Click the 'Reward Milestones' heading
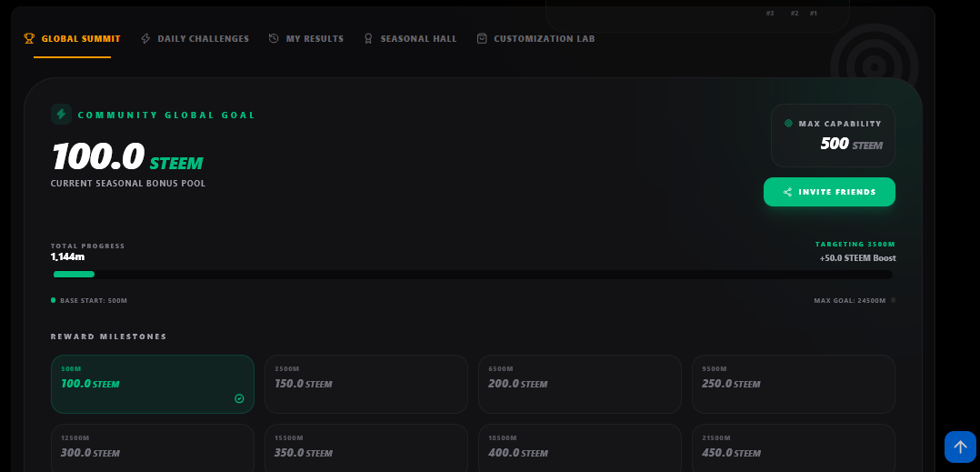 tap(109, 336)
